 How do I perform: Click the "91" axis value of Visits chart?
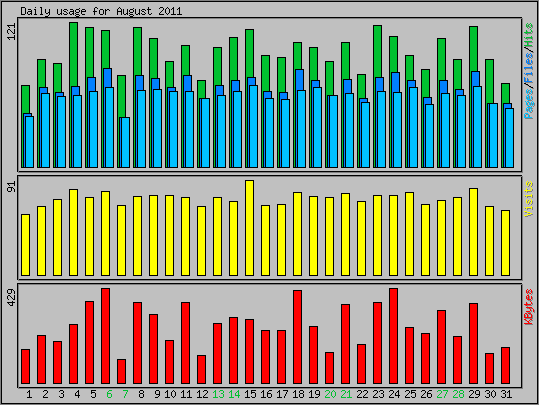tap(12, 187)
